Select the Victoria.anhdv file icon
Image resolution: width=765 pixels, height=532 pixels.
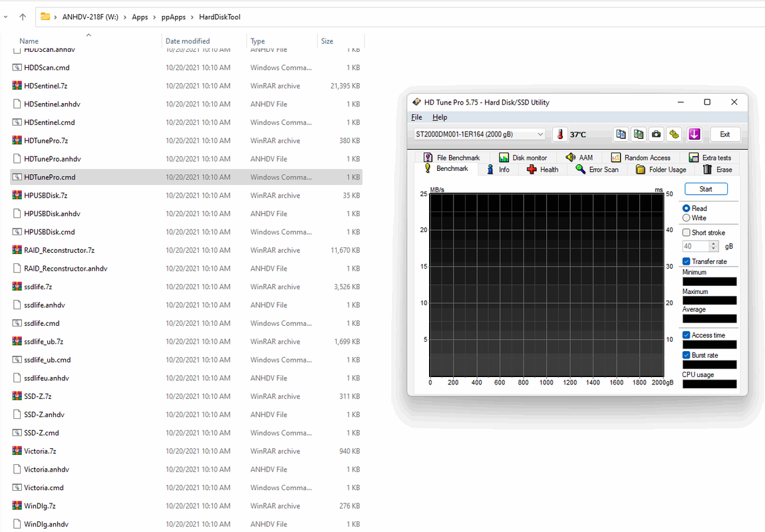pyautogui.click(x=17, y=469)
